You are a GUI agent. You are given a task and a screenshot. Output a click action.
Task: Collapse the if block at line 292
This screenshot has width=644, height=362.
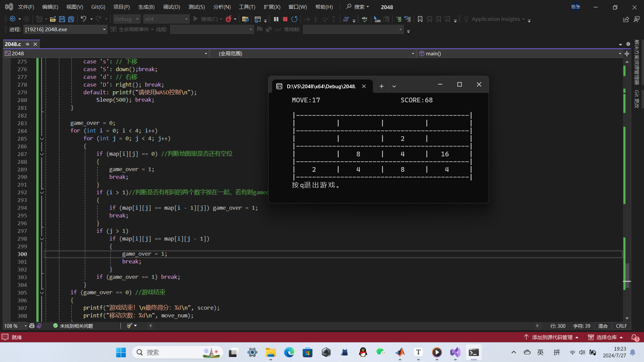pos(42,193)
